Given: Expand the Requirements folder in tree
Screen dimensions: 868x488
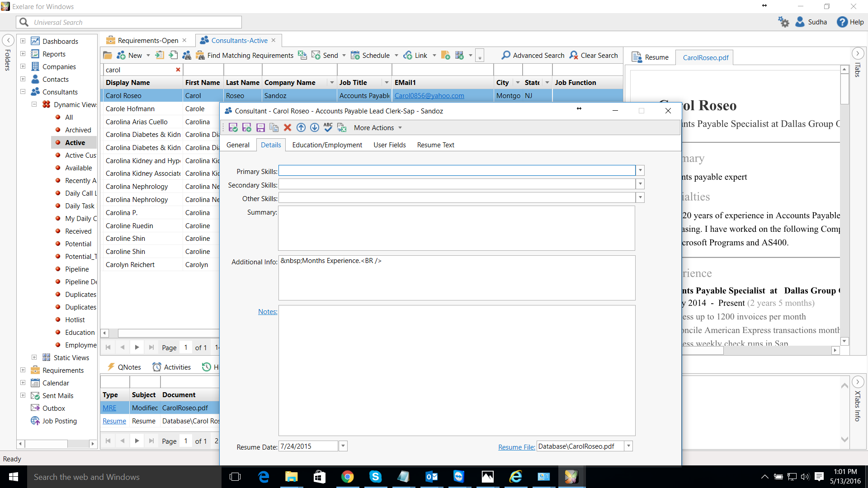Looking at the screenshot, I should pyautogui.click(x=23, y=370).
